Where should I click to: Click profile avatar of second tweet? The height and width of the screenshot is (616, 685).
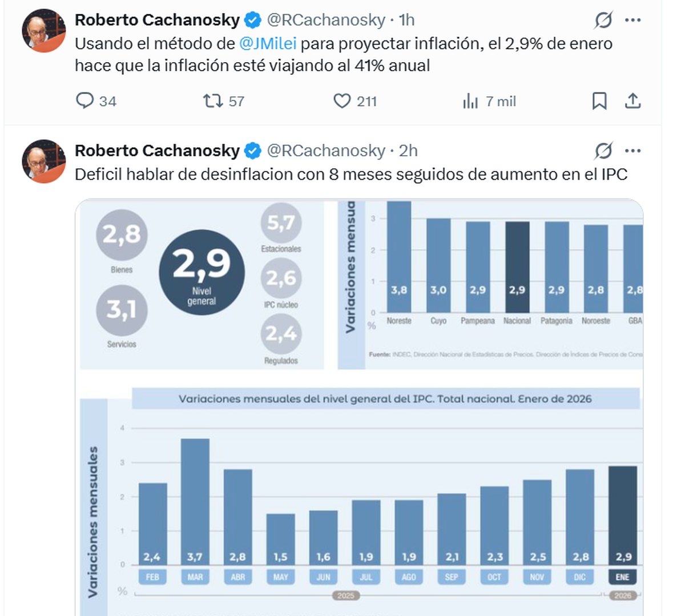coord(44,161)
